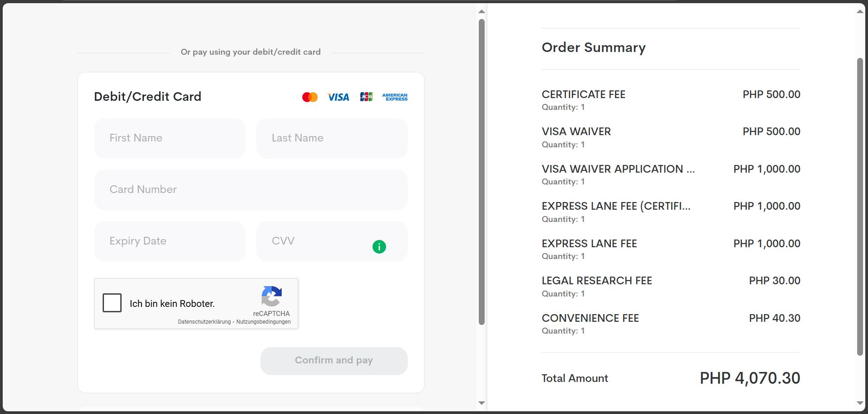Viewport: 868px width, 414px height.
Task: Select the Mastercard payment icon
Action: tap(310, 97)
